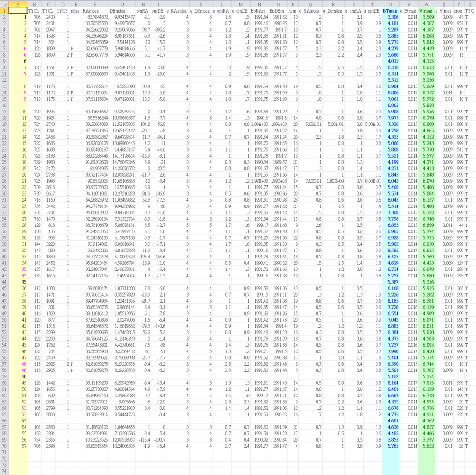
Task: Select column header Q
Action: point(310,4)
